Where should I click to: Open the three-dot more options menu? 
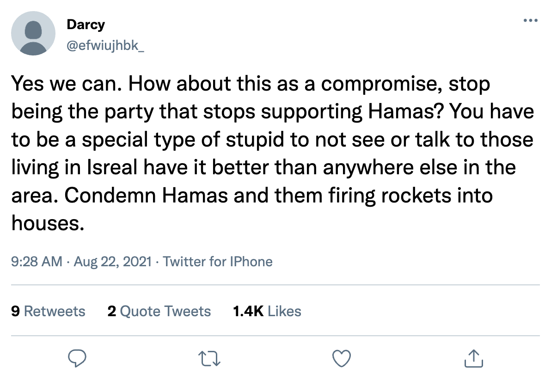[530, 20]
